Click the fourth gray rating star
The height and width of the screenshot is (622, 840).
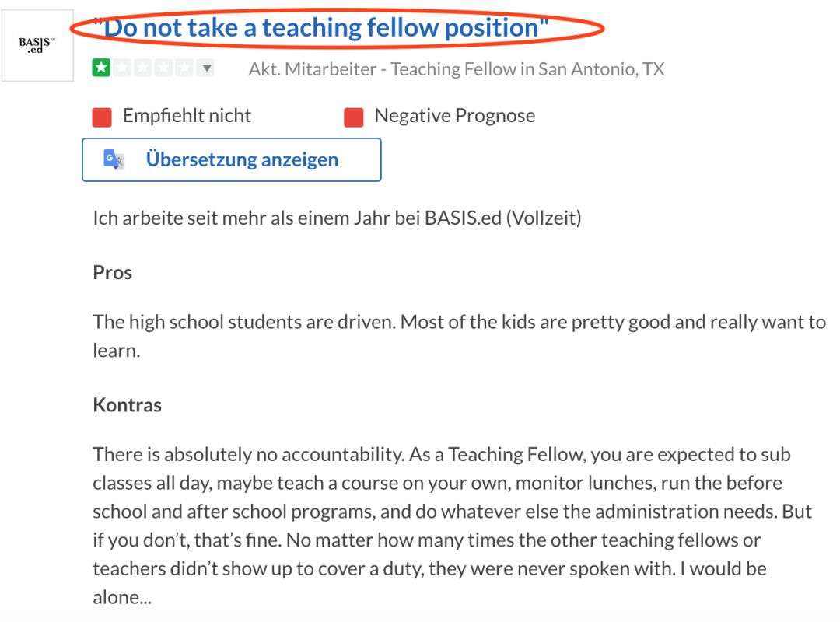[x=162, y=68]
